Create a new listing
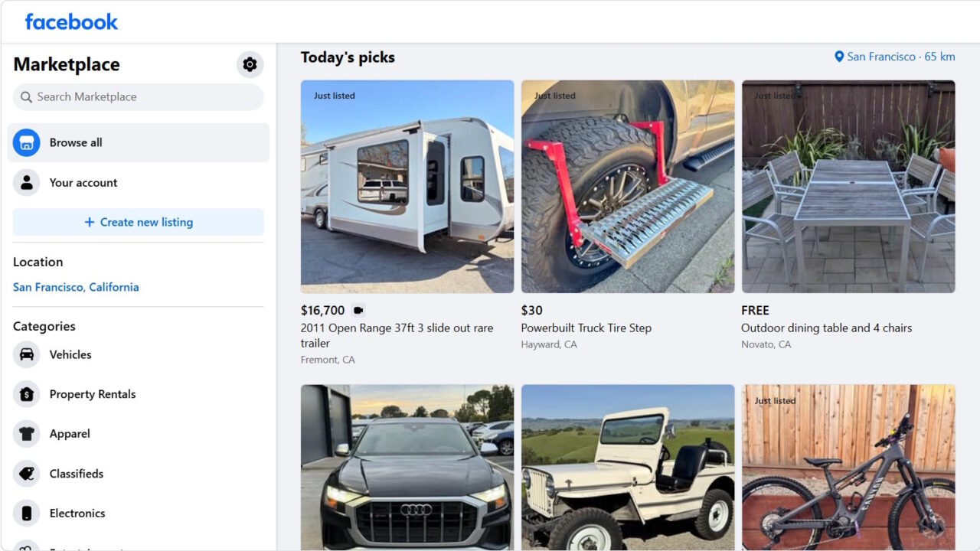The image size is (980, 551). point(138,222)
